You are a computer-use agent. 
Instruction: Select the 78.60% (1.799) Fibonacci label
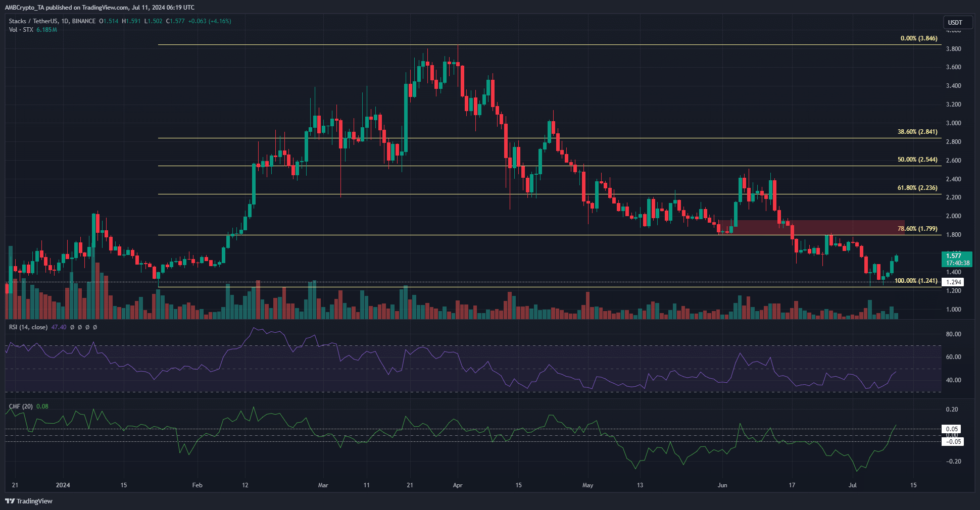pyautogui.click(x=917, y=229)
